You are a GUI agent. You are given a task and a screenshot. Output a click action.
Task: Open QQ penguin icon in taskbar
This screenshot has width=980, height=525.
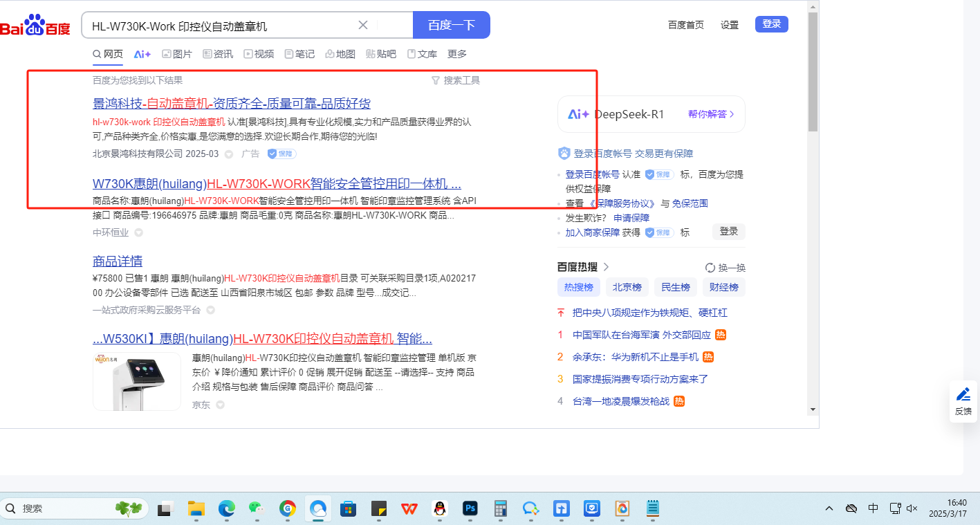[439, 508]
